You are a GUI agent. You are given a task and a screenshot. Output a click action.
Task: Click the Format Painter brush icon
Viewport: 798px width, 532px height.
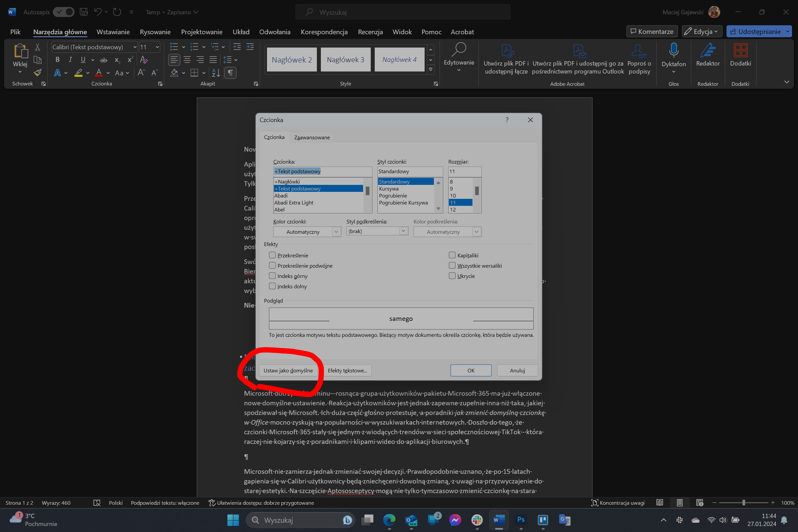tap(38, 72)
